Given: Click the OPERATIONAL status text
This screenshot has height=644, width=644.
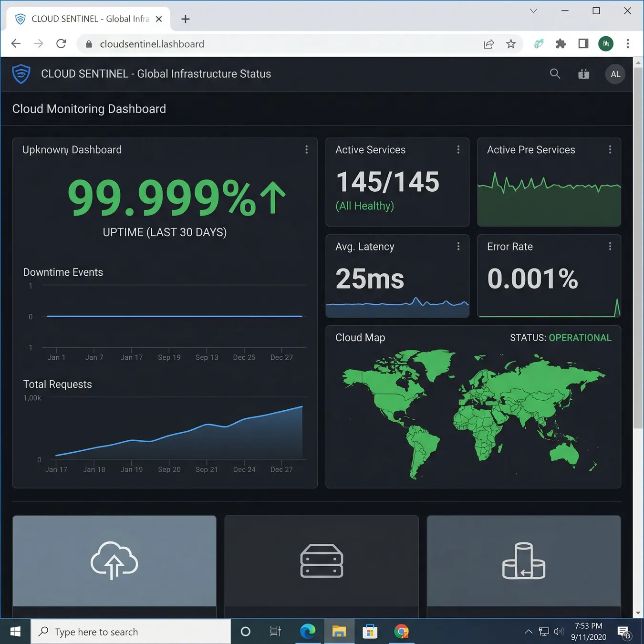Looking at the screenshot, I should [580, 338].
